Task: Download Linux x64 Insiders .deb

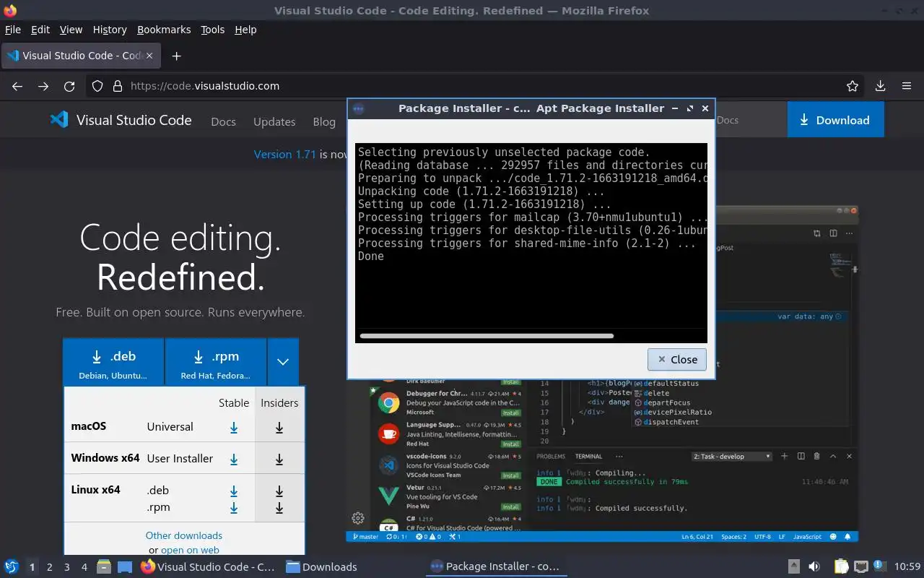Action: pos(279,491)
